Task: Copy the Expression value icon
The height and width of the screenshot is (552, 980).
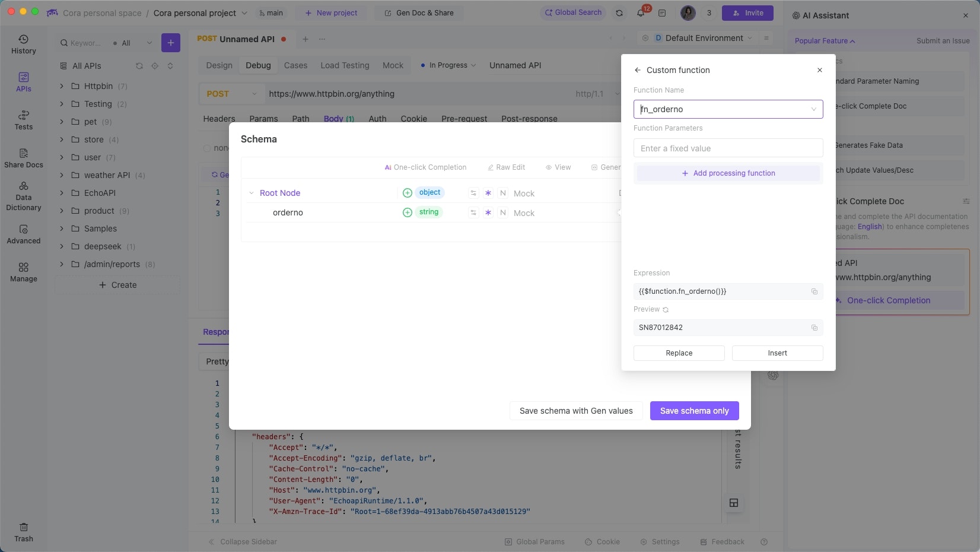Action: (814, 291)
